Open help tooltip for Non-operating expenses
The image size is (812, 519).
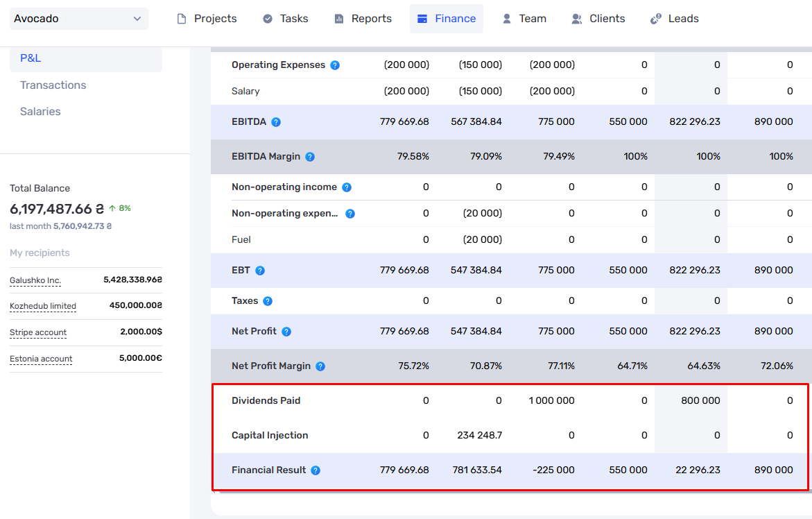350,214
